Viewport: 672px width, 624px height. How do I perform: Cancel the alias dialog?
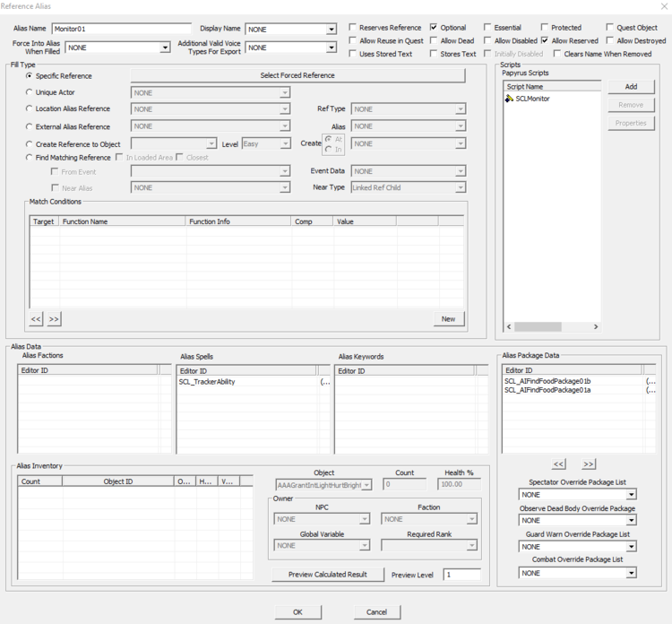[x=376, y=612]
